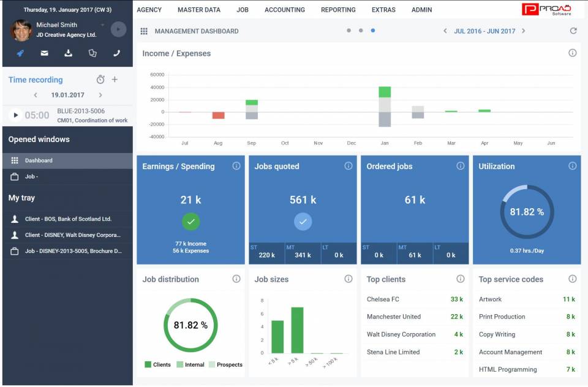Go to next period after Jul 2016 - Jun 2017
The height and width of the screenshot is (387, 588).
click(523, 31)
